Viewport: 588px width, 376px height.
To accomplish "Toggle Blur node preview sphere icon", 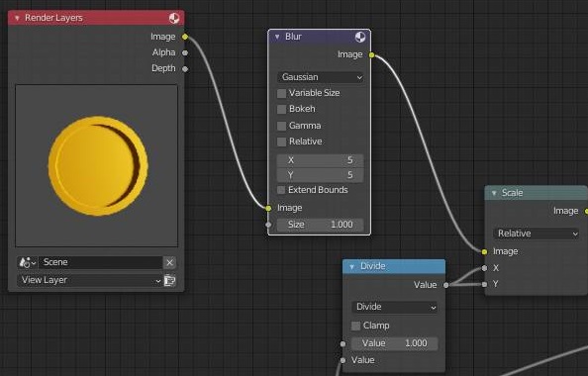I will coord(360,37).
